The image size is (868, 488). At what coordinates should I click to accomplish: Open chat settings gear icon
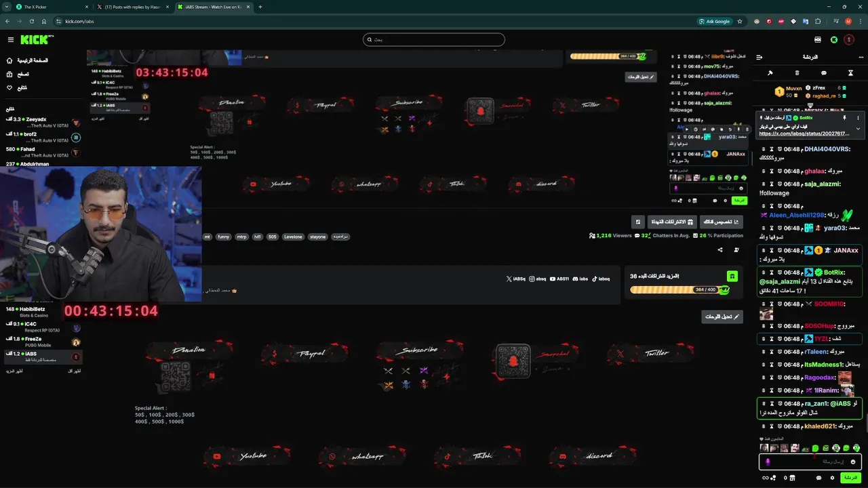click(x=832, y=478)
